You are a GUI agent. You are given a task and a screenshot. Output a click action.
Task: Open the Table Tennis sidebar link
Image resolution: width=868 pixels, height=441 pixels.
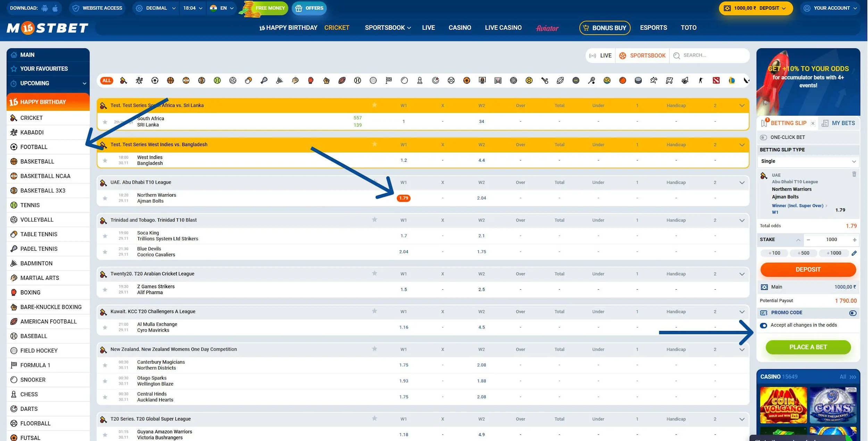point(48,234)
